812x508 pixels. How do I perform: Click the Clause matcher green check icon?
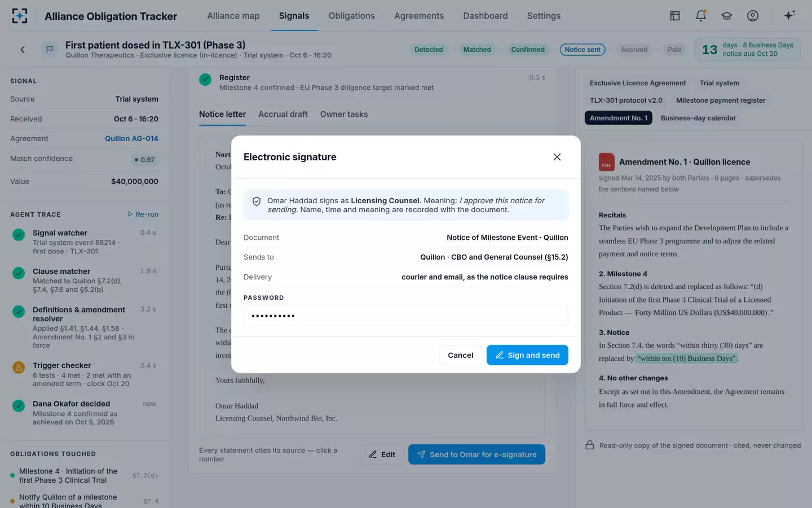point(19,273)
